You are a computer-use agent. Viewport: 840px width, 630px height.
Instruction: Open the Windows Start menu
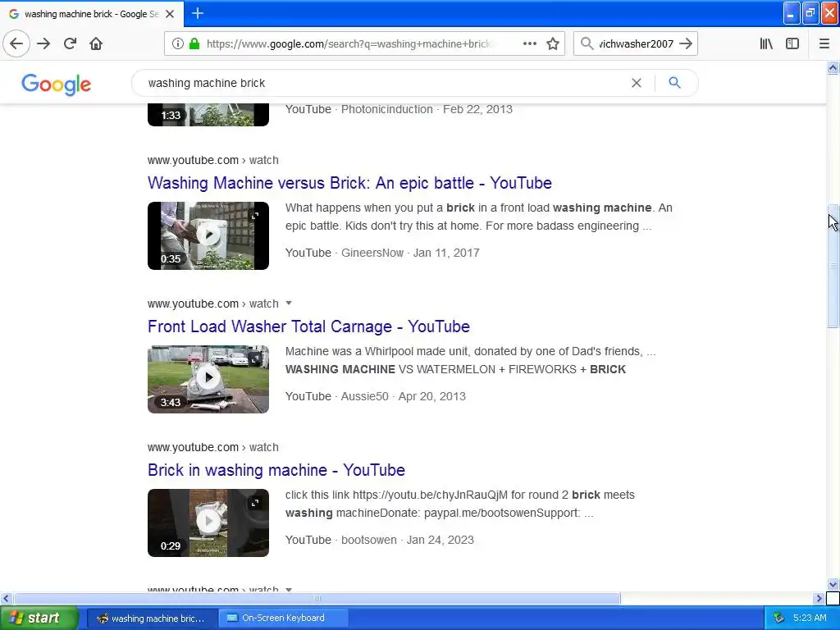[x=39, y=618]
